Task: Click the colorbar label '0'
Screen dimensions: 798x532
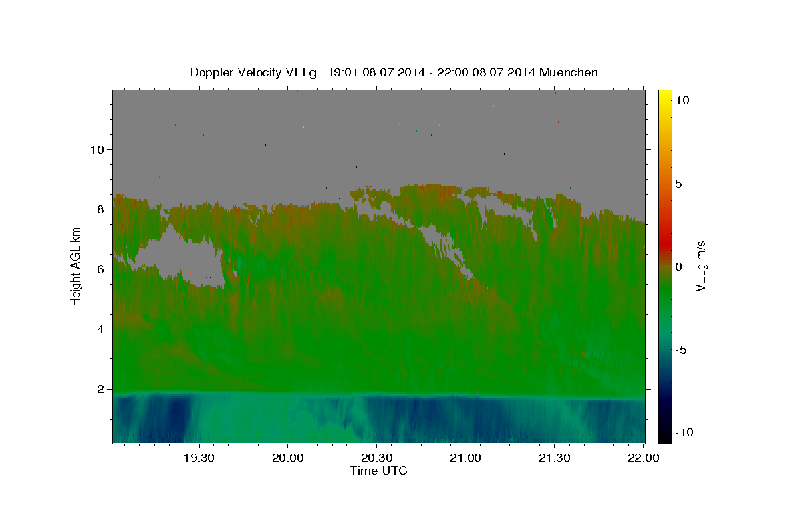Action: pyautogui.click(x=678, y=267)
